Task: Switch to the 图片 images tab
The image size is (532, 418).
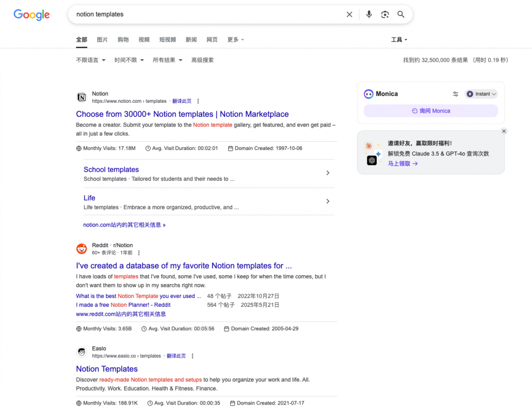Action: pyautogui.click(x=102, y=39)
